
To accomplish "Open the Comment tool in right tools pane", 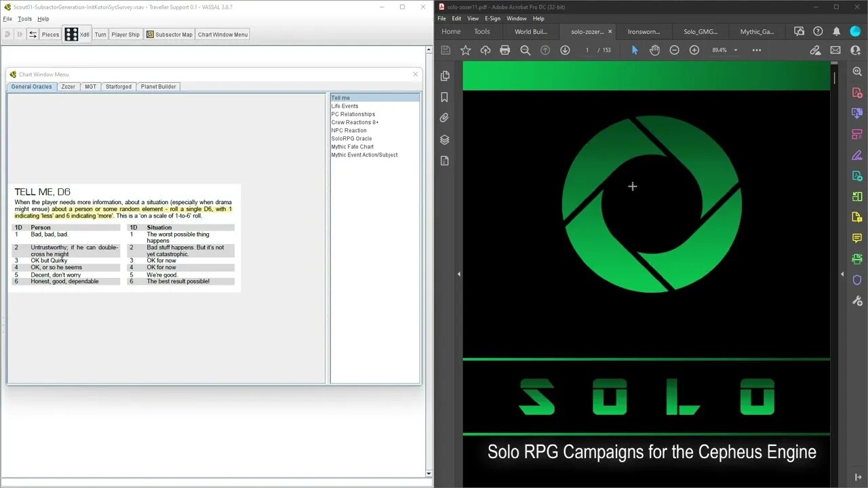I will [857, 238].
